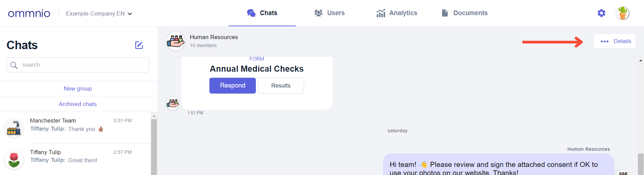Click the New group link

click(x=78, y=89)
